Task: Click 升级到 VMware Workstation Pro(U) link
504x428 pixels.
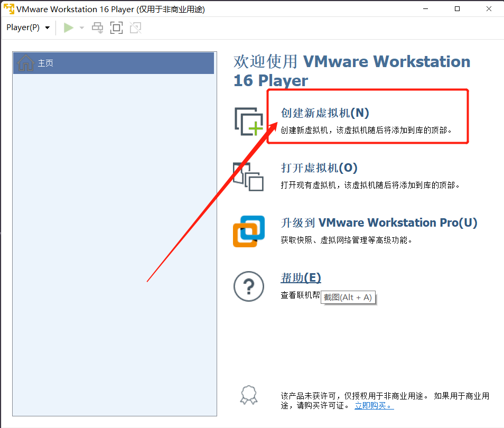Action: (x=379, y=222)
